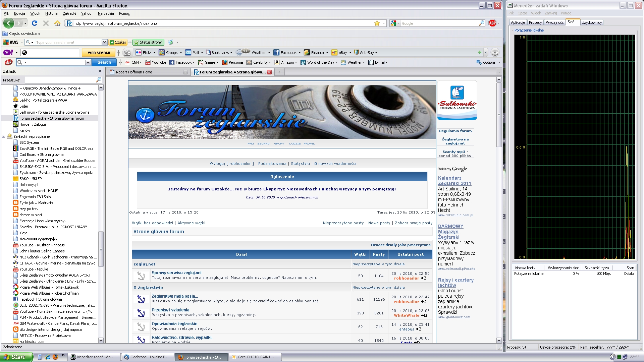
Task: Open the Start menu
Action: coord(16,357)
